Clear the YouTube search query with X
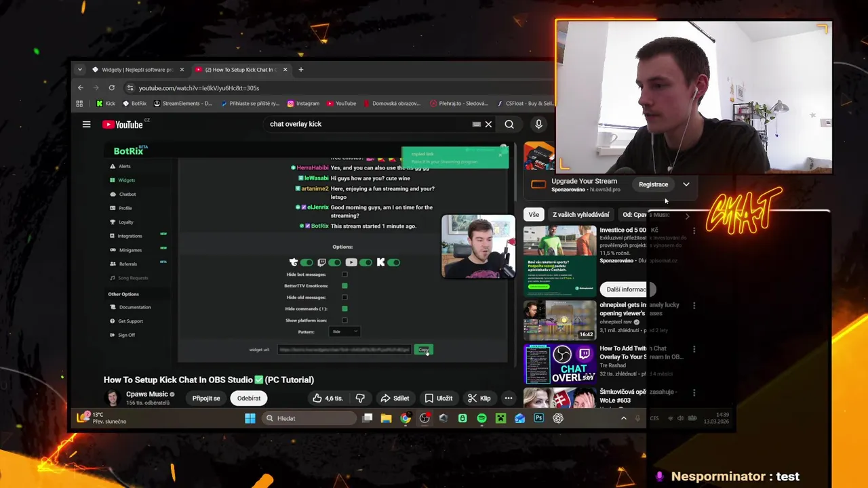 coord(488,124)
